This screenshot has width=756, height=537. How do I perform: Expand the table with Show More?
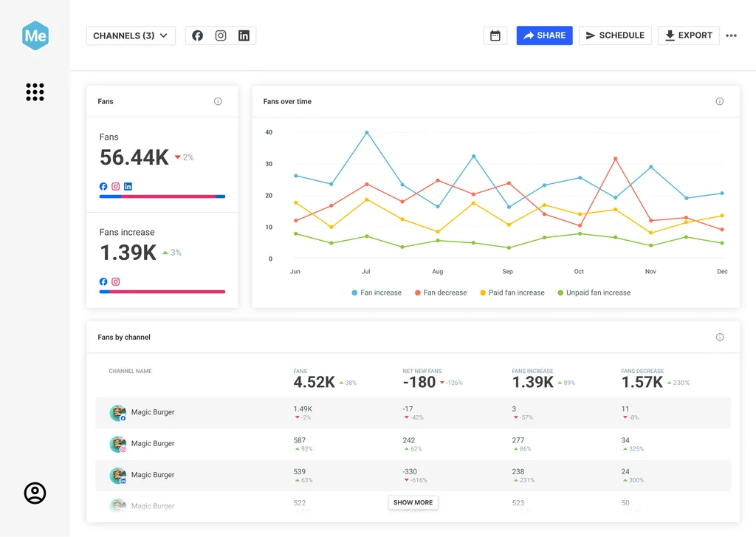point(413,502)
